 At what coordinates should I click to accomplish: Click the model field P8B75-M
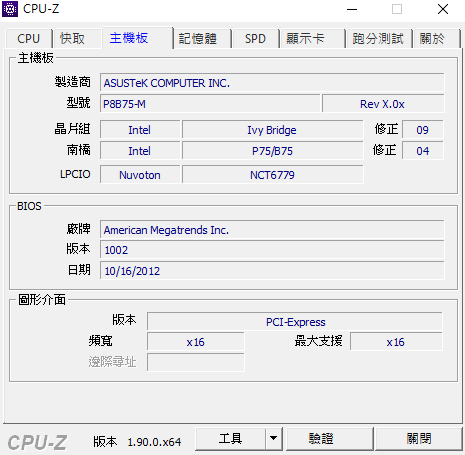click(x=210, y=104)
